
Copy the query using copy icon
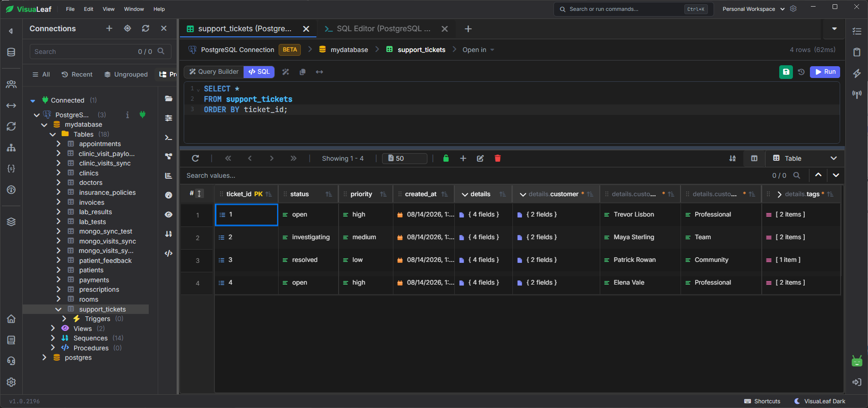click(x=303, y=72)
